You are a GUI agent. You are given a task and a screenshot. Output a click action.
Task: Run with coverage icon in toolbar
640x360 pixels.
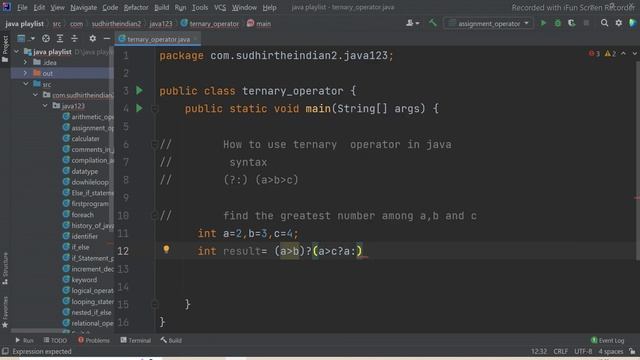coord(571,23)
